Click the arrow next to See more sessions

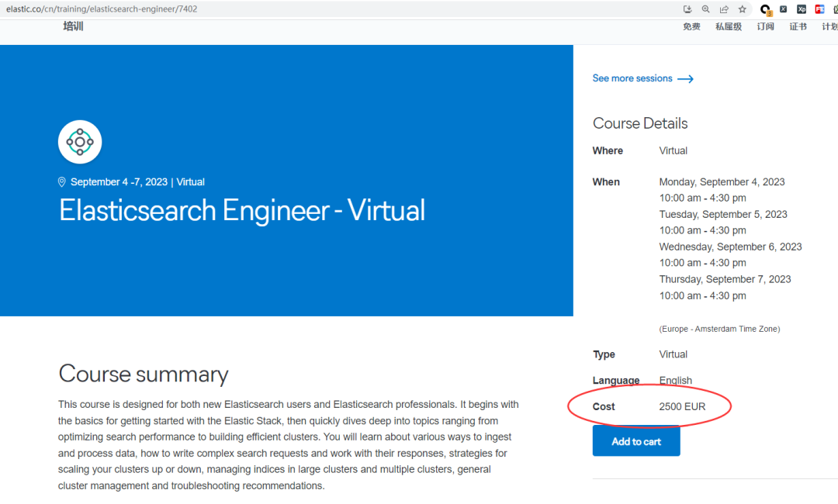pyautogui.click(x=685, y=78)
